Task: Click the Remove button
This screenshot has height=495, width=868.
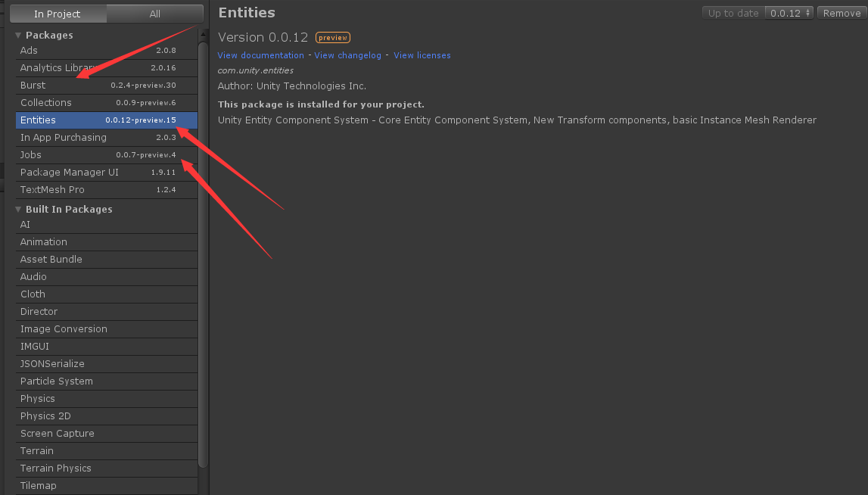Action: pyautogui.click(x=842, y=14)
